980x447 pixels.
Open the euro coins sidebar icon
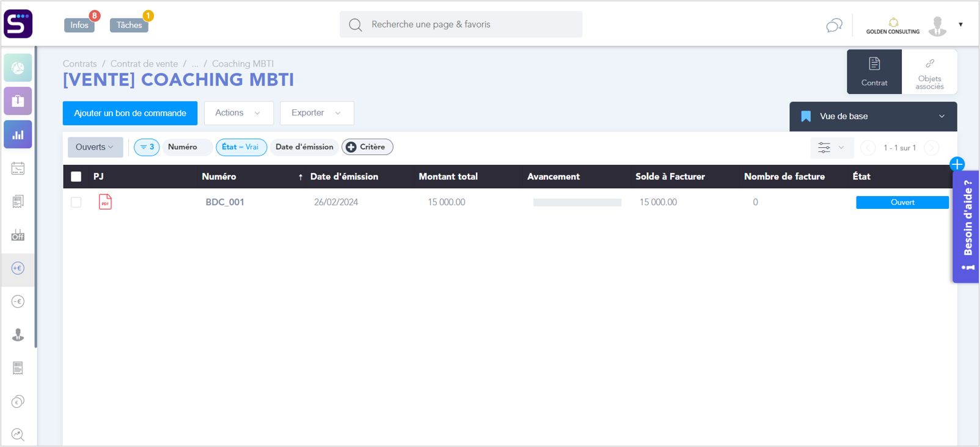18,402
